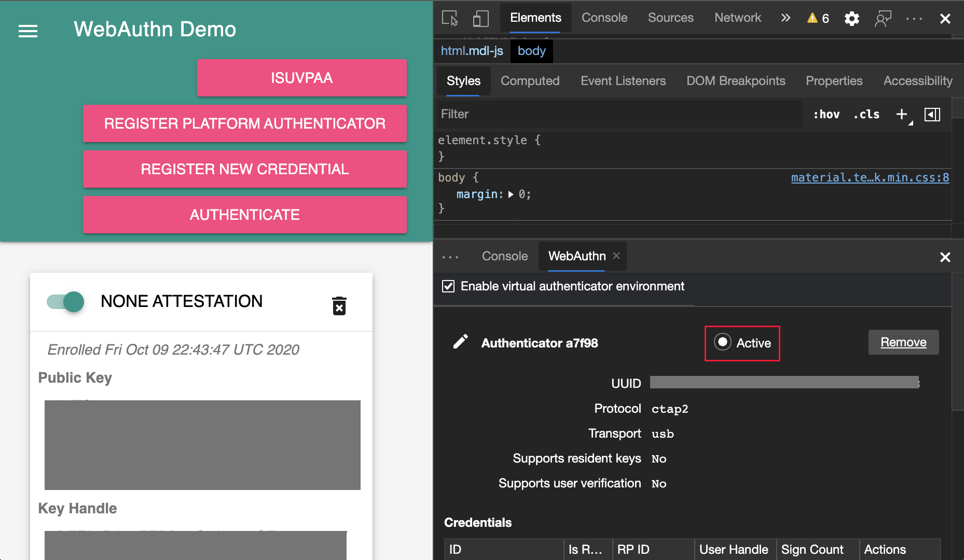Viewport: 964px width, 560px height.
Task: Select the inspect element cursor icon
Action: (450, 18)
